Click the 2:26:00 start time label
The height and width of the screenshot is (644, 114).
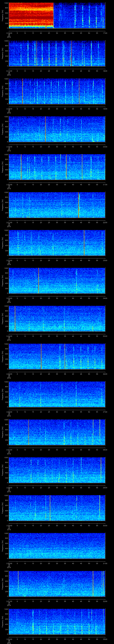point(9,412)
